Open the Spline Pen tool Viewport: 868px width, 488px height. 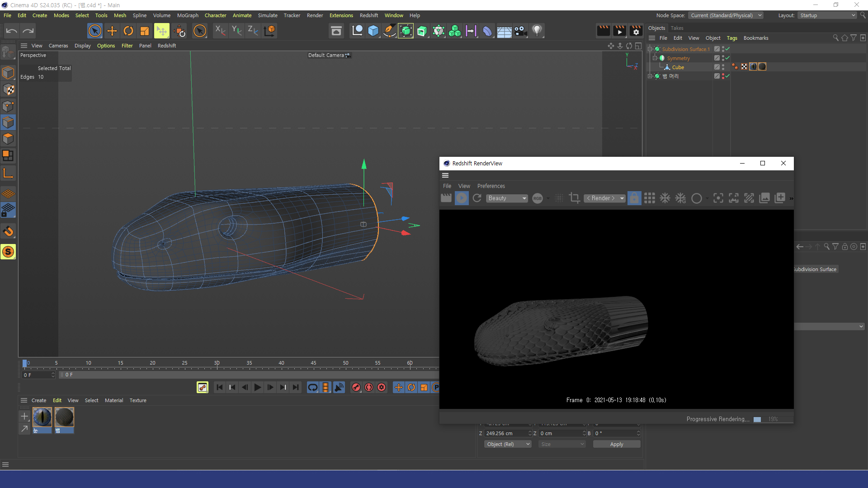(x=389, y=31)
